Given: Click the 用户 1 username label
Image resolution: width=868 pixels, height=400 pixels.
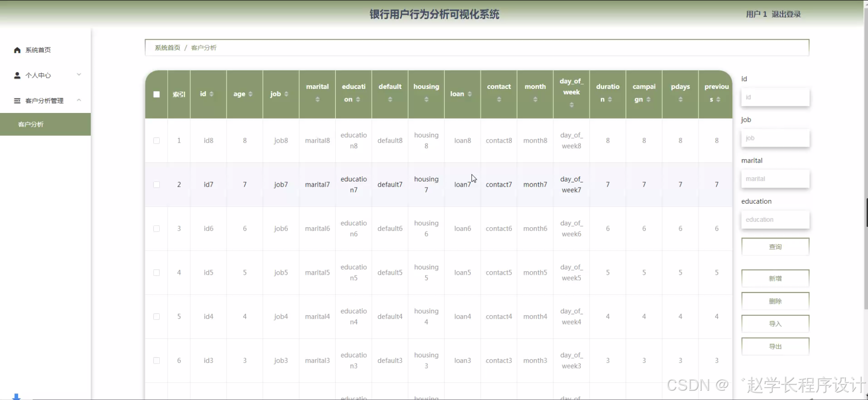Looking at the screenshot, I should pyautogui.click(x=756, y=14).
